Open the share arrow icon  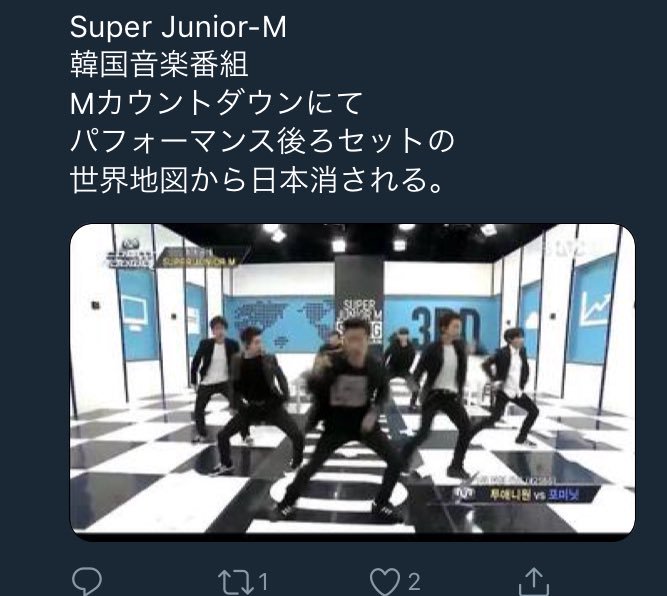coord(536,580)
